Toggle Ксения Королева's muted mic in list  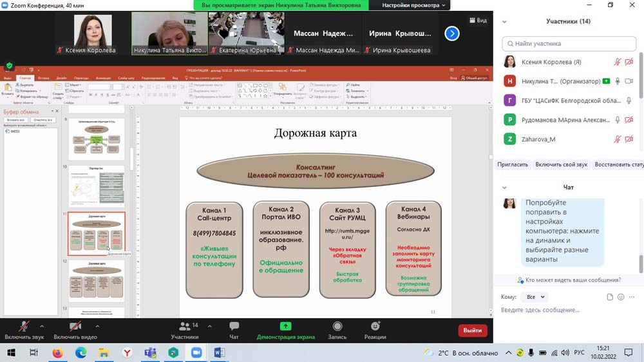617,62
